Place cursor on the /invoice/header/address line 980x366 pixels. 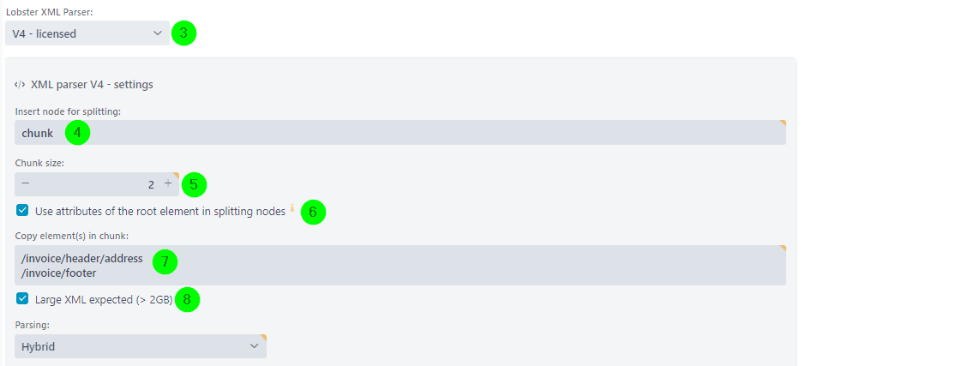coord(81,259)
